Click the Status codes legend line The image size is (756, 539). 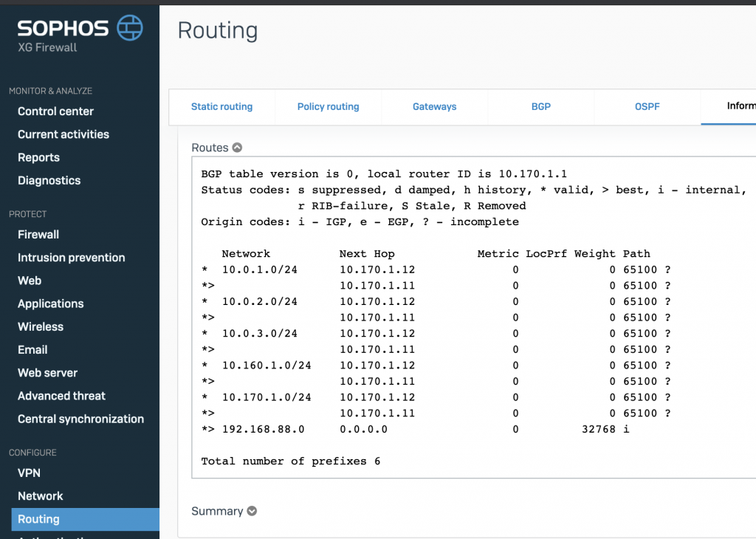(474, 190)
